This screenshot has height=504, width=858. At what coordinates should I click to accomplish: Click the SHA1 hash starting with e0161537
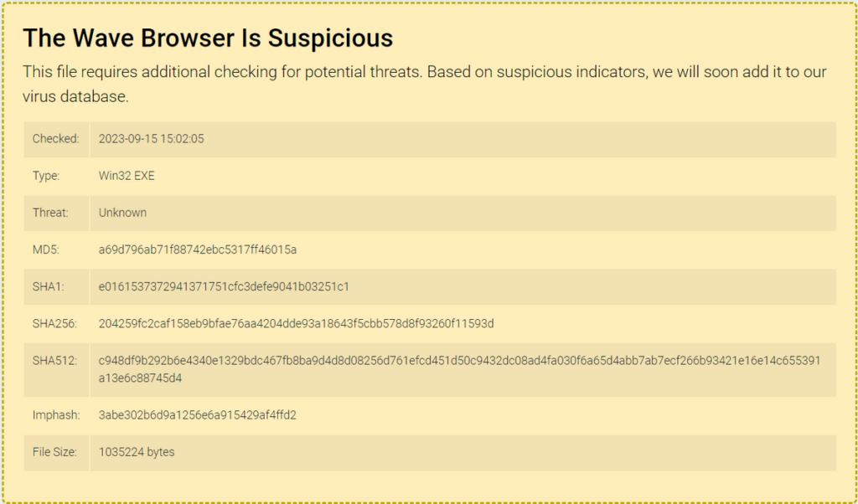[224, 286]
